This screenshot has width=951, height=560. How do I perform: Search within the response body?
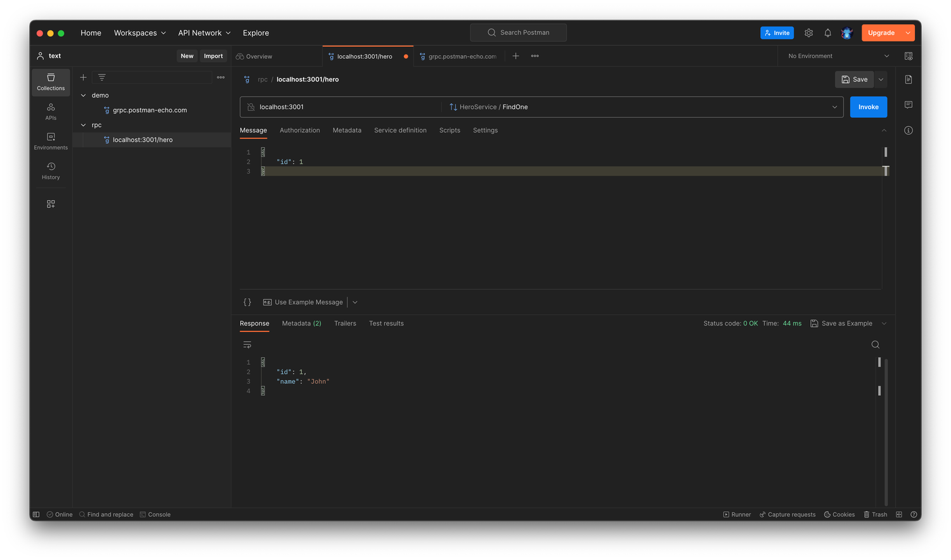(x=875, y=345)
